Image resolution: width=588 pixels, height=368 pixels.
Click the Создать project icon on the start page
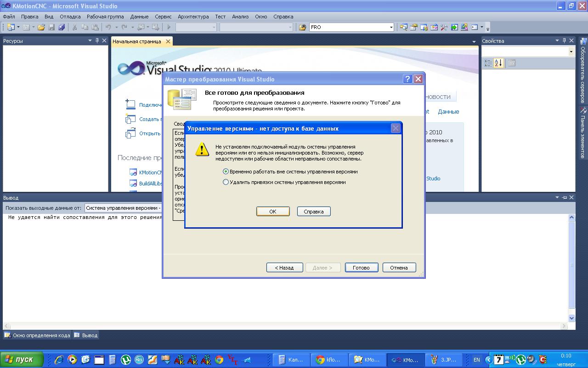(130, 119)
